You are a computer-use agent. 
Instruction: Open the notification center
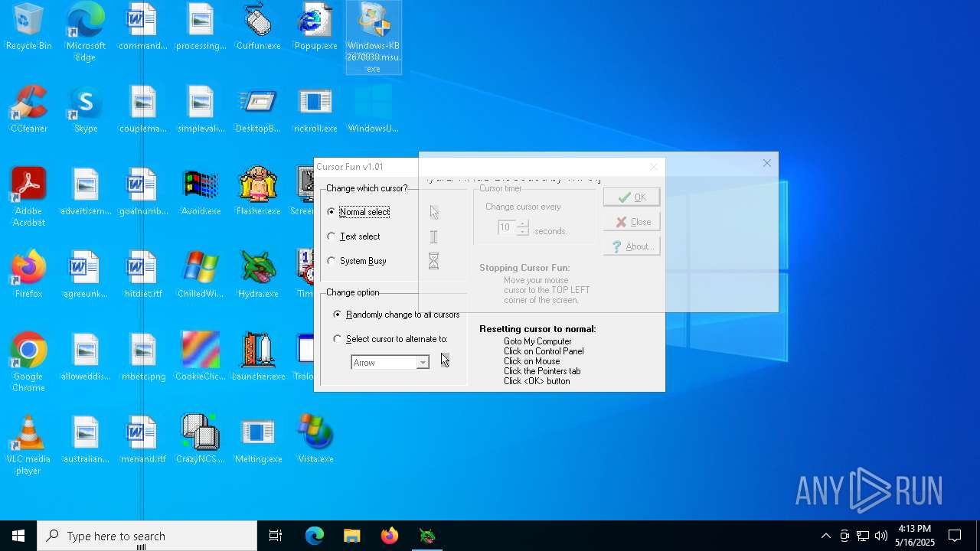click(955, 536)
